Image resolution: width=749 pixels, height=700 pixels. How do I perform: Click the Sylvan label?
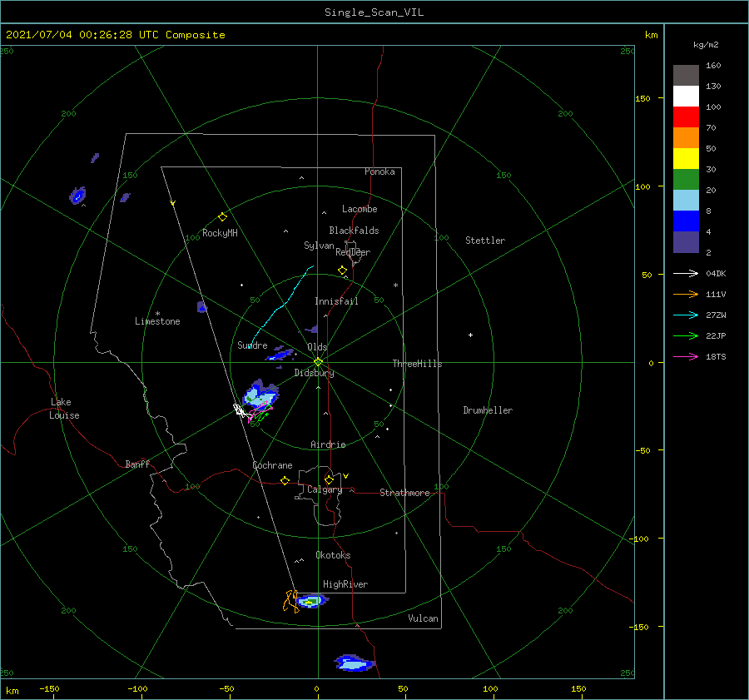(x=319, y=246)
